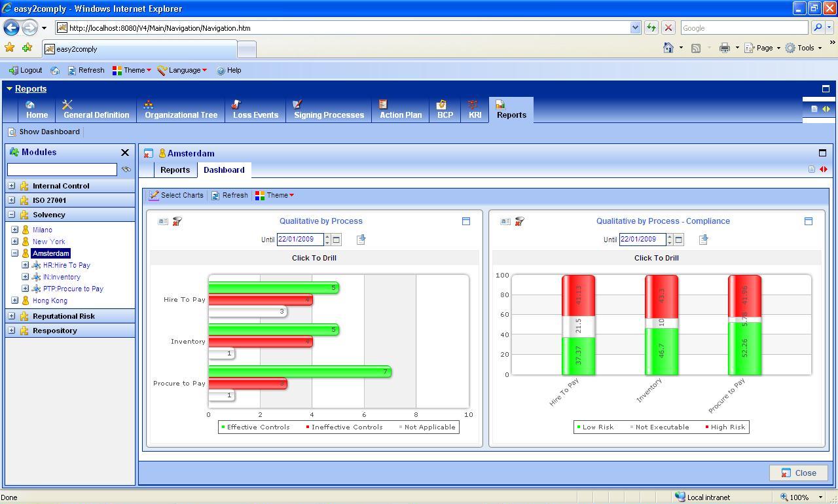
Task: Maximize the Compliance chart panel
Action: coord(809,221)
